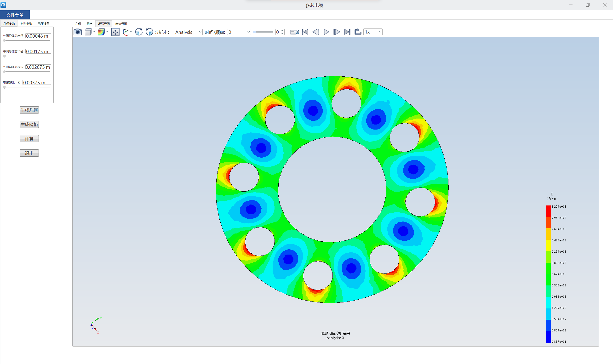
Task: Click the 生成网格 button
Action: [x=29, y=124]
